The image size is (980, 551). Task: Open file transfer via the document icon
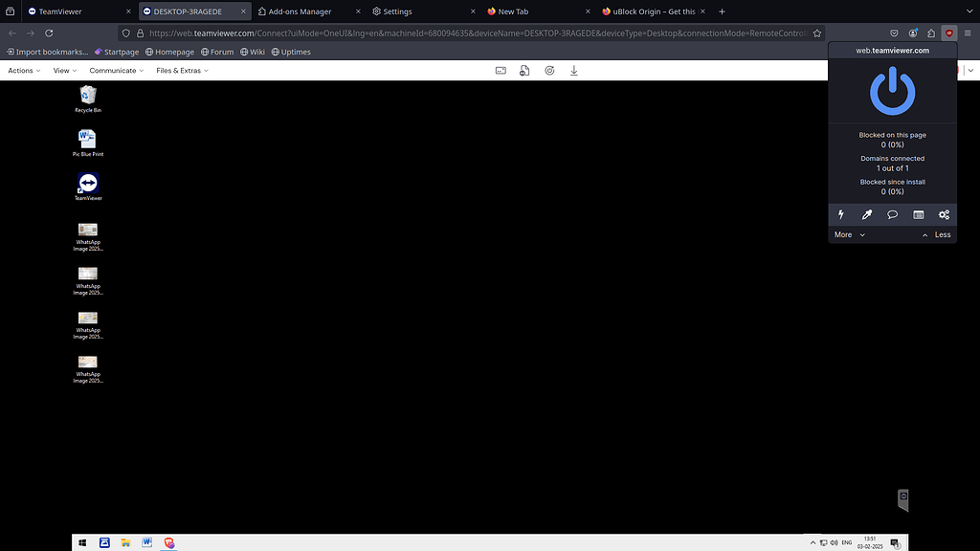pyautogui.click(x=523, y=70)
